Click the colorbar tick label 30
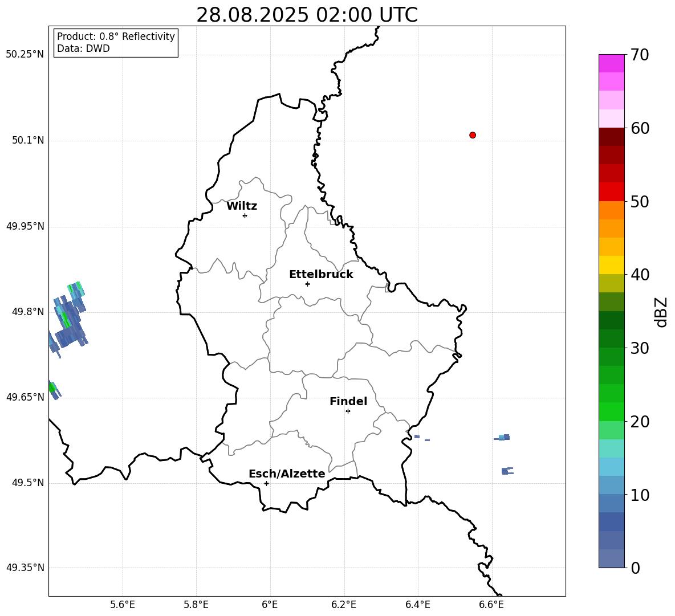The height and width of the screenshot is (616, 675). pyautogui.click(x=640, y=348)
